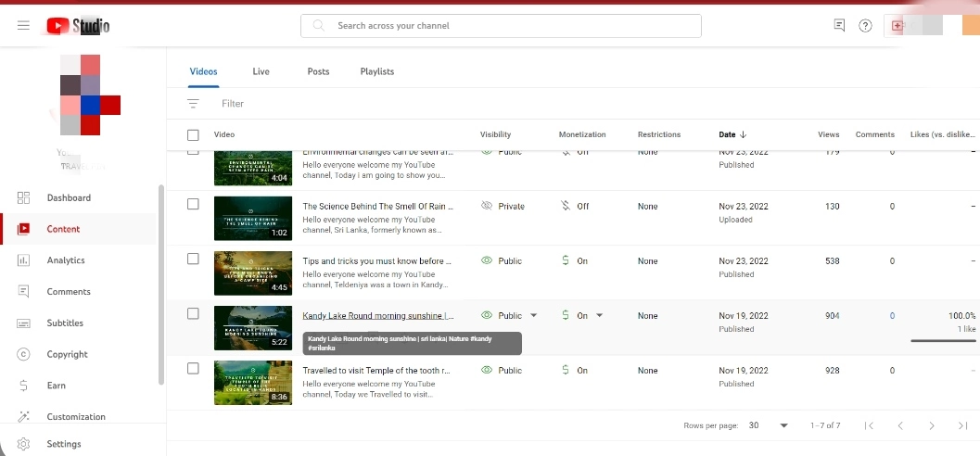
Task: Click the search magnifier icon
Action: [x=319, y=26]
